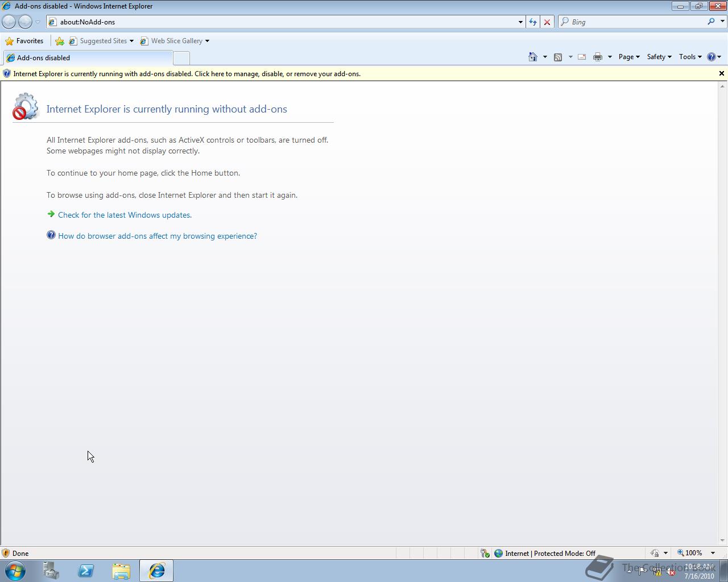Click the Read Mail envelope icon
This screenshot has width=728, height=582.
582,57
